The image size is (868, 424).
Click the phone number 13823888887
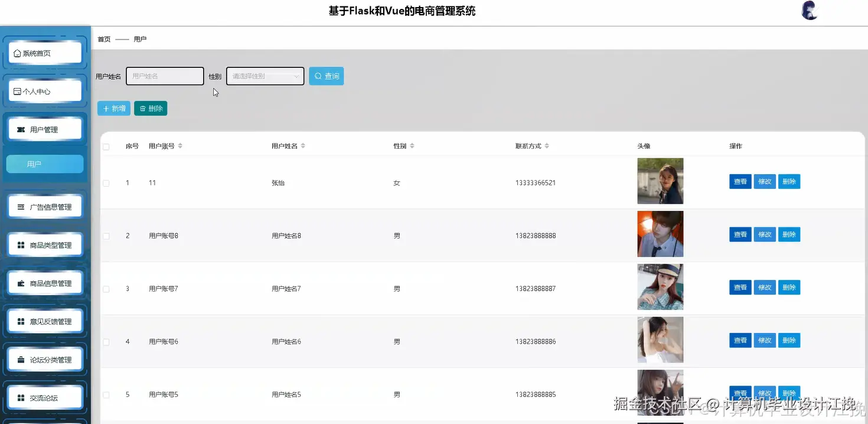click(x=536, y=289)
